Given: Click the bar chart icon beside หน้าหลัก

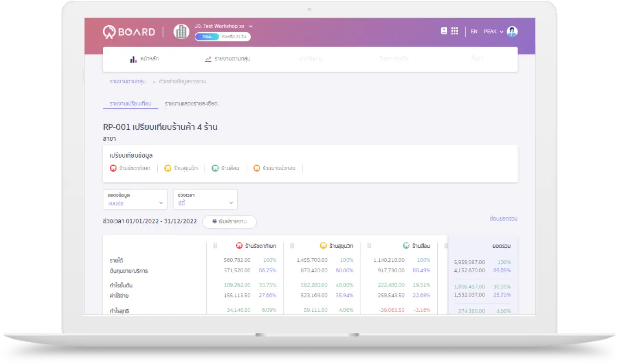Looking at the screenshot, I should (x=133, y=59).
